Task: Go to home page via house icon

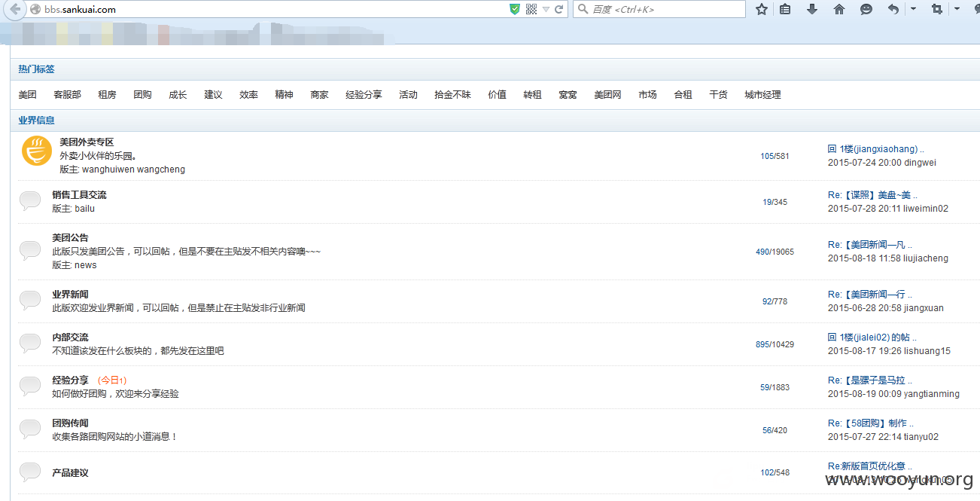Action: pos(839,10)
